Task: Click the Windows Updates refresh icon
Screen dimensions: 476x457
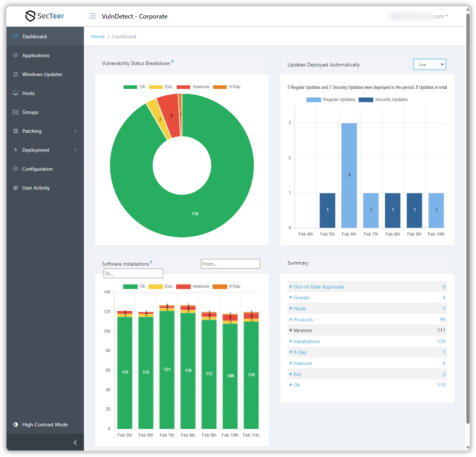Action: pyautogui.click(x=15, y=74)
